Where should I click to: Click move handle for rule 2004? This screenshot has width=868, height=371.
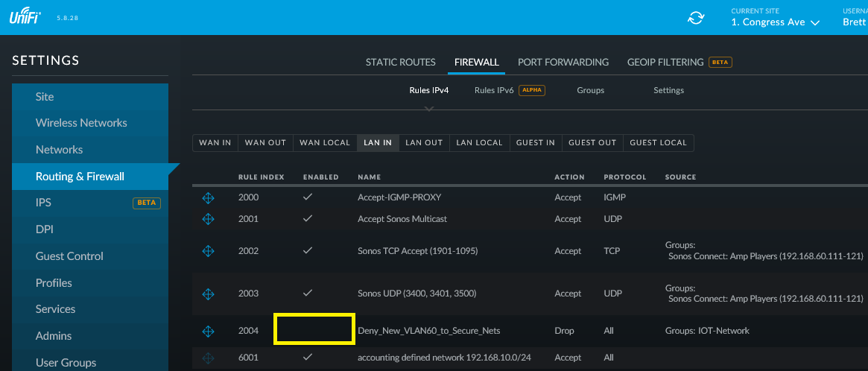[x=208, y=331]
